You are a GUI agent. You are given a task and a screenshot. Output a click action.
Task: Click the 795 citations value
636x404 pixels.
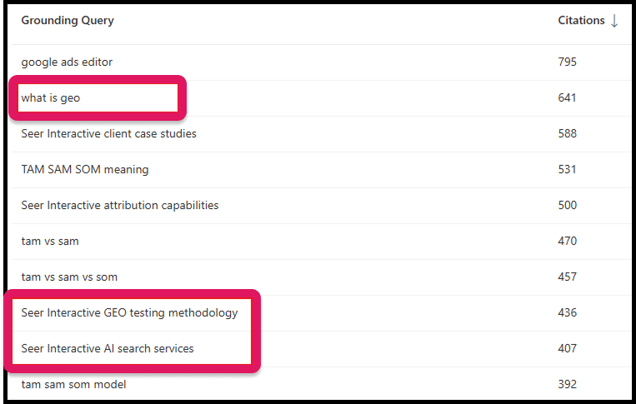click(x=568, y=62)
